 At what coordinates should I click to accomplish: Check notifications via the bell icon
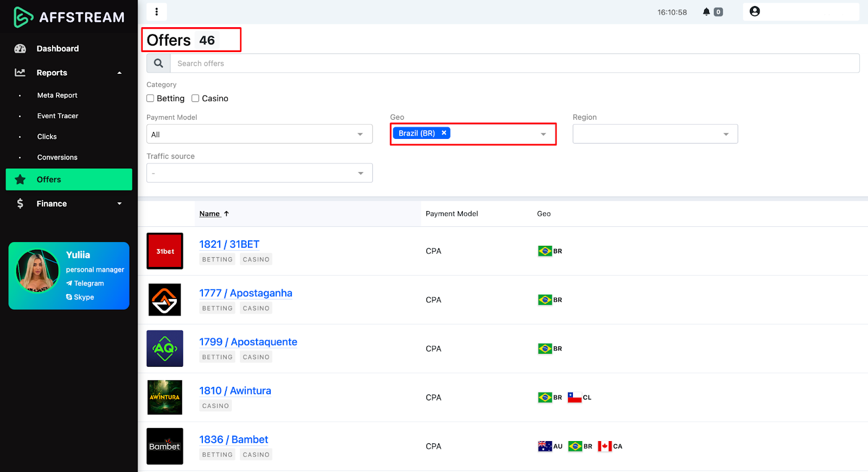tap(706, 12)
